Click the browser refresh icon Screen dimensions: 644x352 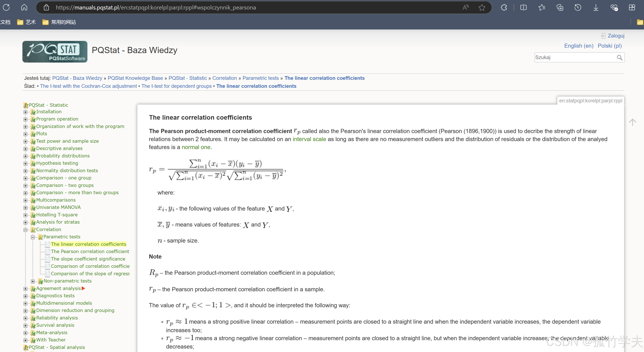(x=6, y=7)
